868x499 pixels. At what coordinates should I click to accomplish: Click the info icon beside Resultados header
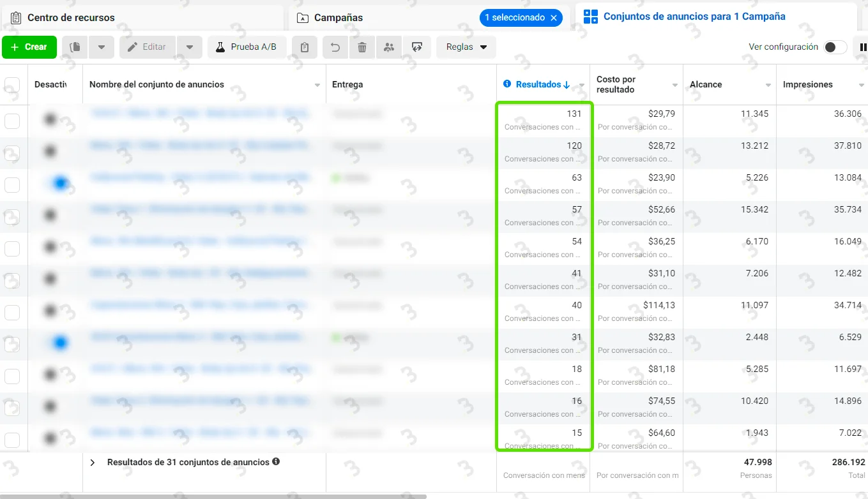point(507,84)
